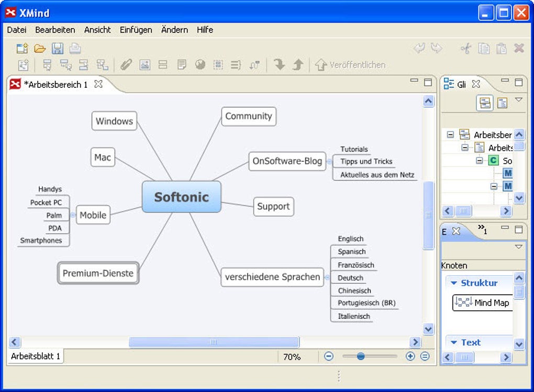Save the workbook with the floppy disk icon
Screen dimensions: 534x392
click(58, 48)
